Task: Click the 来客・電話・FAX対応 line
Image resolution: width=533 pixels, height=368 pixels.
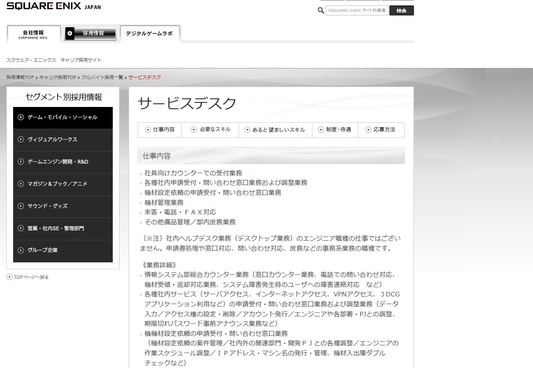Action: 180,212
